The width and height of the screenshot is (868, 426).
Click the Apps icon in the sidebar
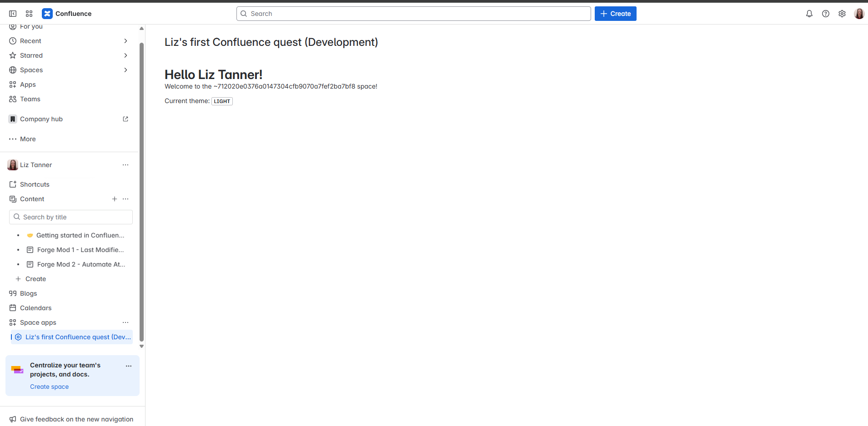coord(13,84)
